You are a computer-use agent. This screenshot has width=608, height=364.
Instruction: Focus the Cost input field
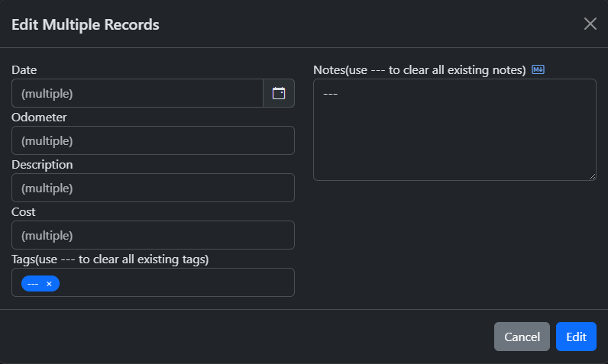point(153,235)
